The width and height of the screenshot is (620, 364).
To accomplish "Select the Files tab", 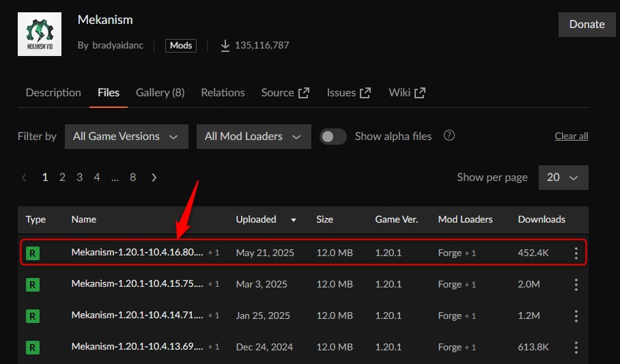I will [109, 93].
